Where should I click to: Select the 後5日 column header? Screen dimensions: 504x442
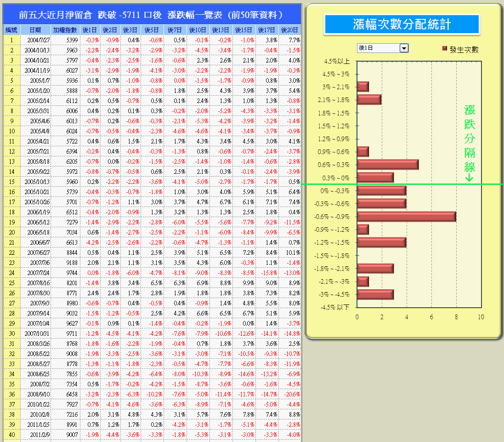(x=152, y=30)
